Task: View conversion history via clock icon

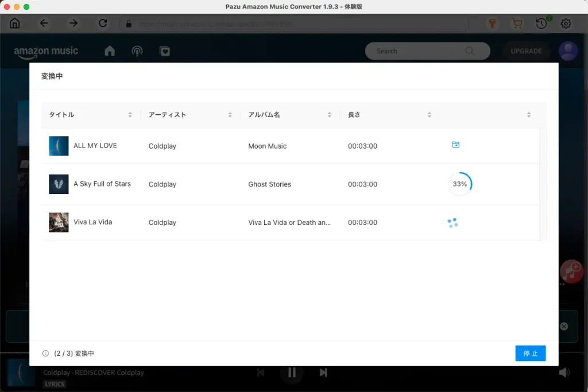Action: click(540, 24)
